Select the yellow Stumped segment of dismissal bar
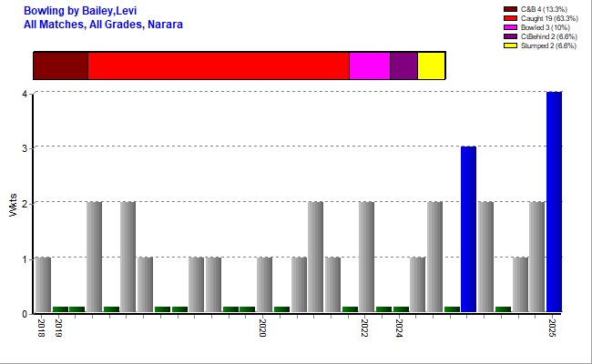This screenshot has width=592, height=364. click(432, 66)
